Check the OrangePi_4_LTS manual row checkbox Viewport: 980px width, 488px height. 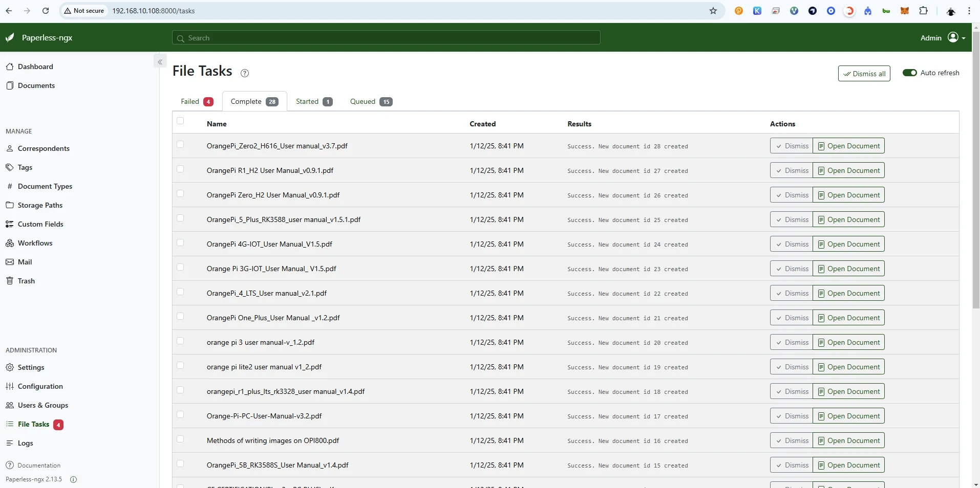[x=180, y=292]
